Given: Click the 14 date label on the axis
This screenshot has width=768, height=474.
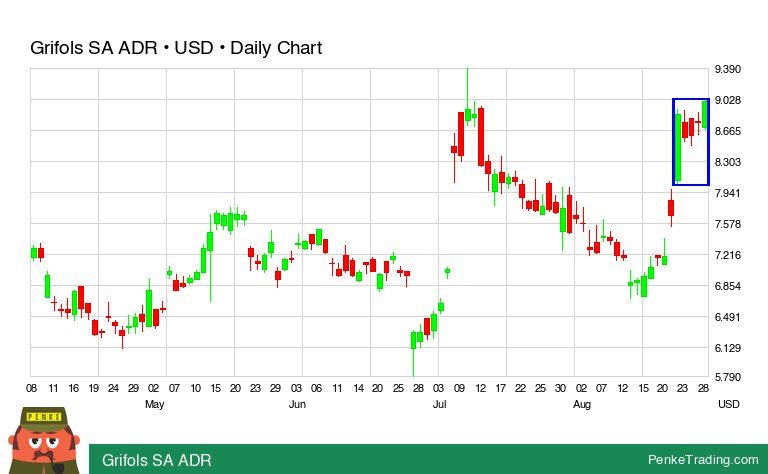Looking at the screenshot, I should 359,388.
